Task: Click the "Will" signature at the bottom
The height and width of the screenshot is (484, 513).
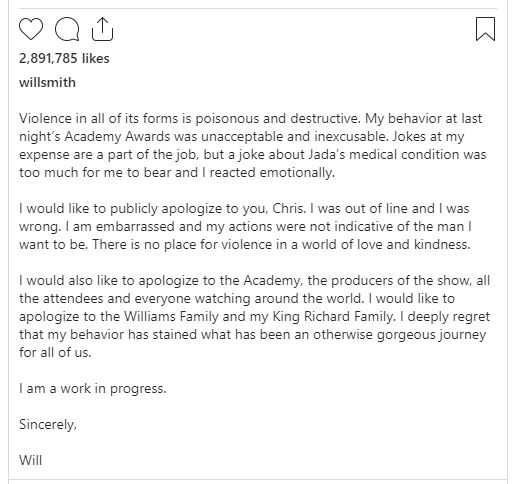Action: point(31,460)
